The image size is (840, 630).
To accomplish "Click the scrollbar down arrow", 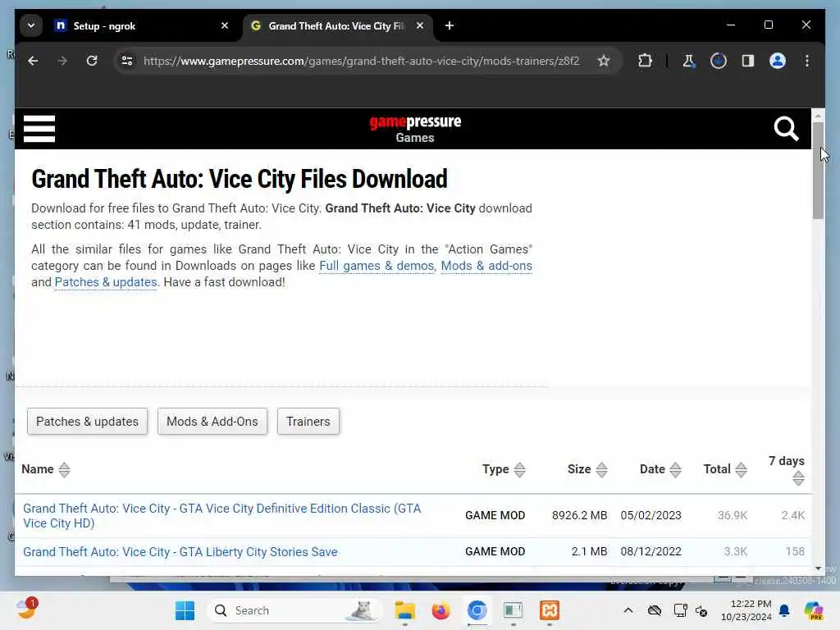I will pyautogui.click(x=818, y=568).
